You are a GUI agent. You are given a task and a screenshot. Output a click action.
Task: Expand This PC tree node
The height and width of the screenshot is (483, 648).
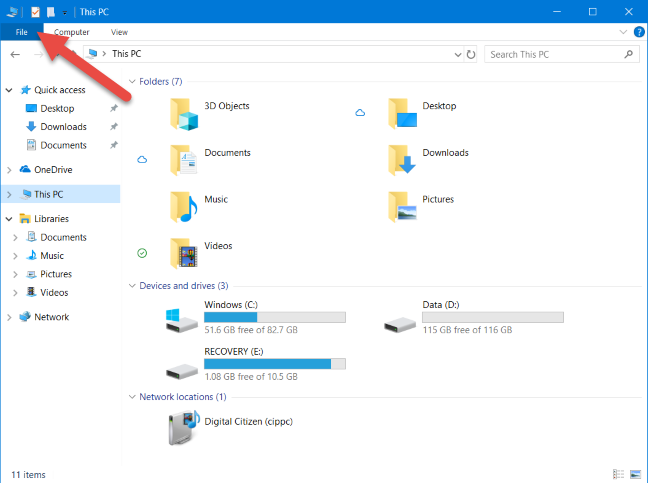pos(9,194)
